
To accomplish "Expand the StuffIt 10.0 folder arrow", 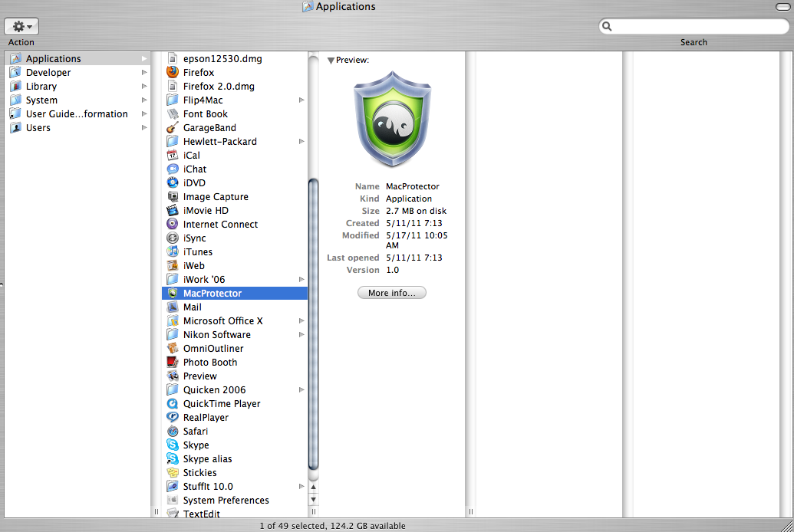I will tap(301, 487).
